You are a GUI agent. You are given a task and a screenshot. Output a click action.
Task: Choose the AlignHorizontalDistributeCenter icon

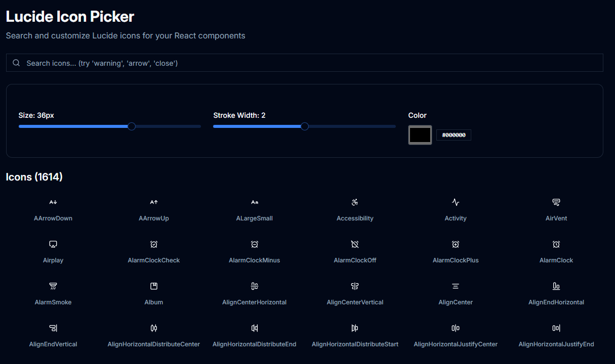[x=154, y=328]
